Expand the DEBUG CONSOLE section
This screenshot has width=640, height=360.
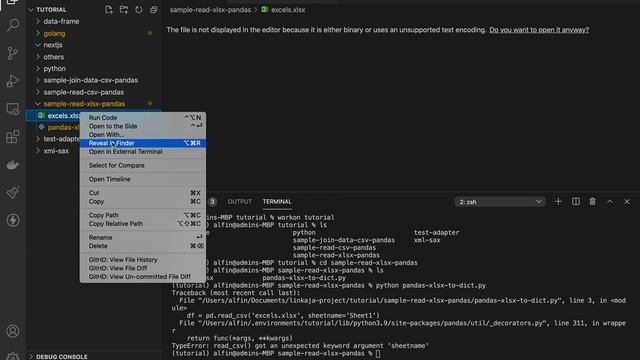[x=93, y=356]
